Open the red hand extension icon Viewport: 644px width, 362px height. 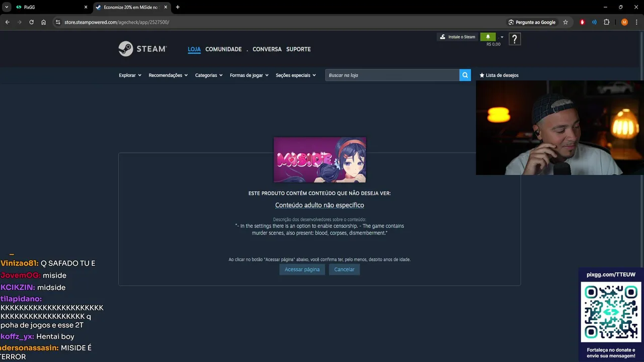[x=582, y=22]
